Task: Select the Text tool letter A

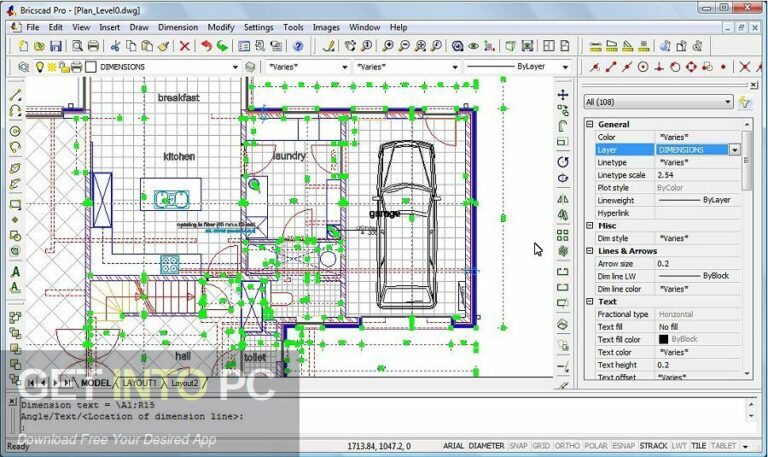Action: 15,272
